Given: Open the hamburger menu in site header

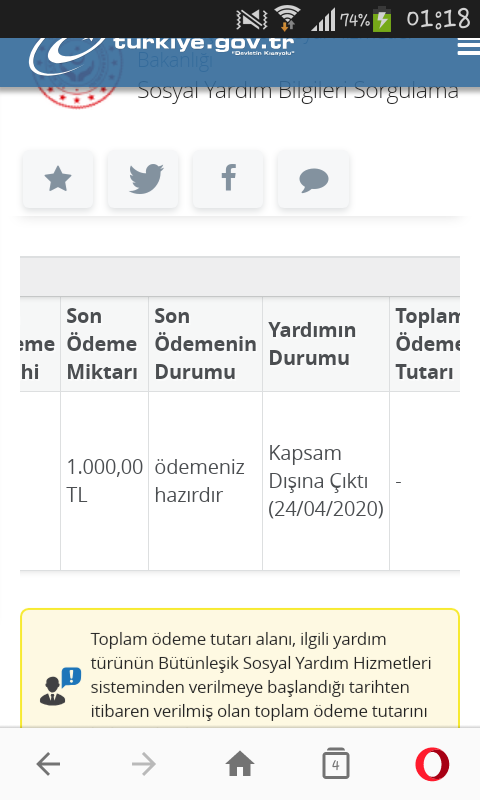Looking at the screenshot, I should click(x=468, y=47).
